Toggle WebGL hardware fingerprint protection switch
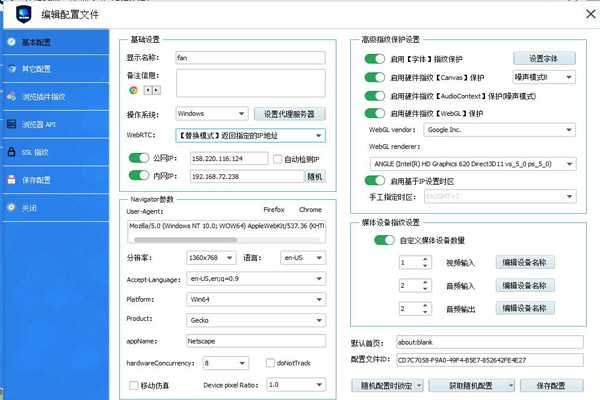 pos(375,113)
